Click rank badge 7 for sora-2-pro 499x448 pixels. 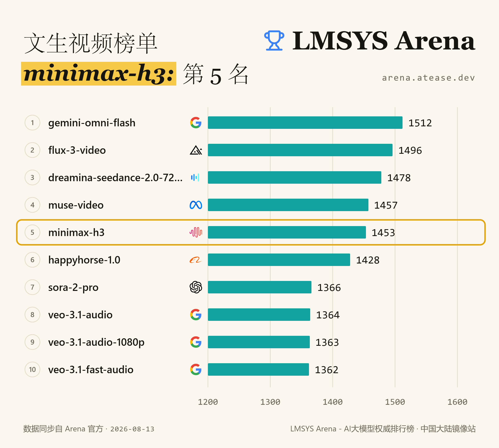click(32, 287)
